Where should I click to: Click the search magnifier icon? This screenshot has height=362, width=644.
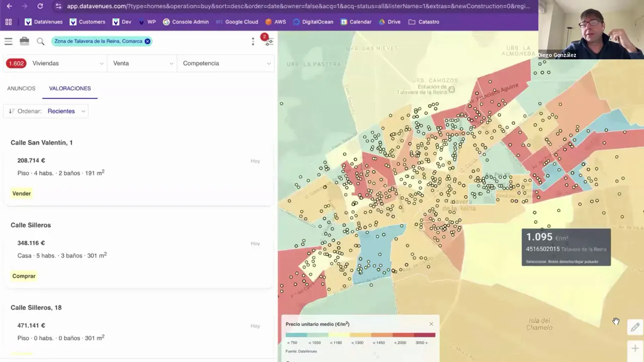41,41
